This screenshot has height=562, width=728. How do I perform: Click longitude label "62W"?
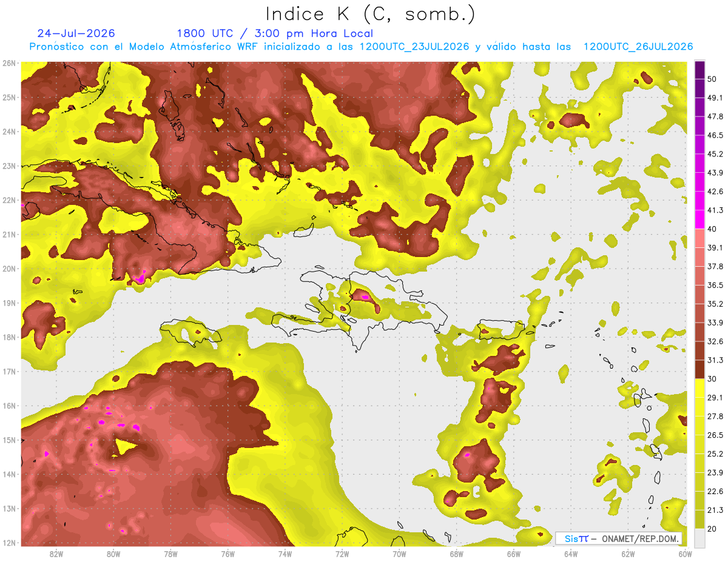pos(628,554)
